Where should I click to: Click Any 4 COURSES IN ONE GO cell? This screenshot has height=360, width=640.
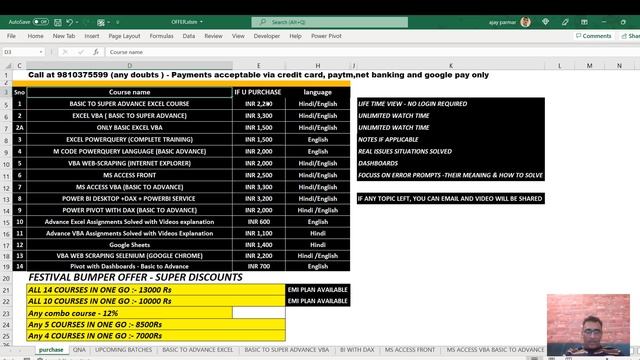tap(156, 336)
